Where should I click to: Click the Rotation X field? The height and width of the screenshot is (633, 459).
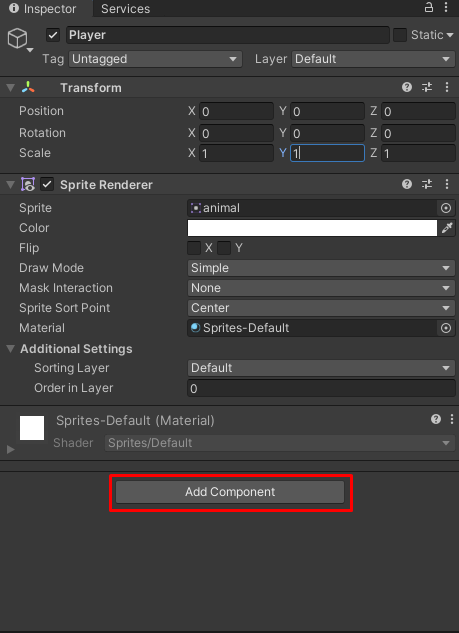(x=237, y=133)
